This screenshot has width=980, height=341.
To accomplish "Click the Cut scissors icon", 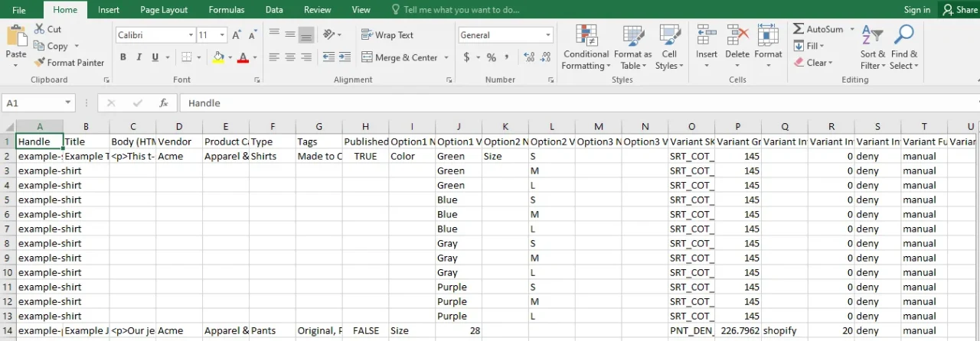I will pyautogui.click(x=39, y=29).
